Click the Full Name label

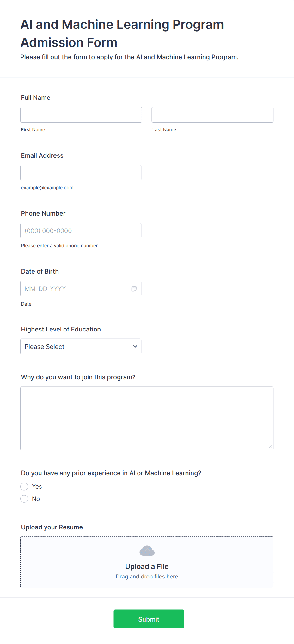pos(36,98)
